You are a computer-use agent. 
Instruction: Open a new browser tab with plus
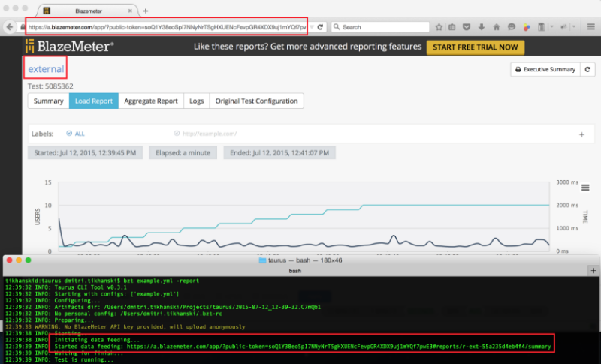click(x=145, y=11)
